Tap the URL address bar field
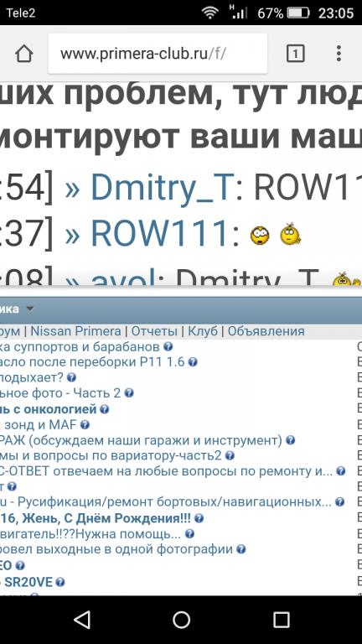This screenshot has width=362, height=644. pyautogui.click(x=158, y=54)
